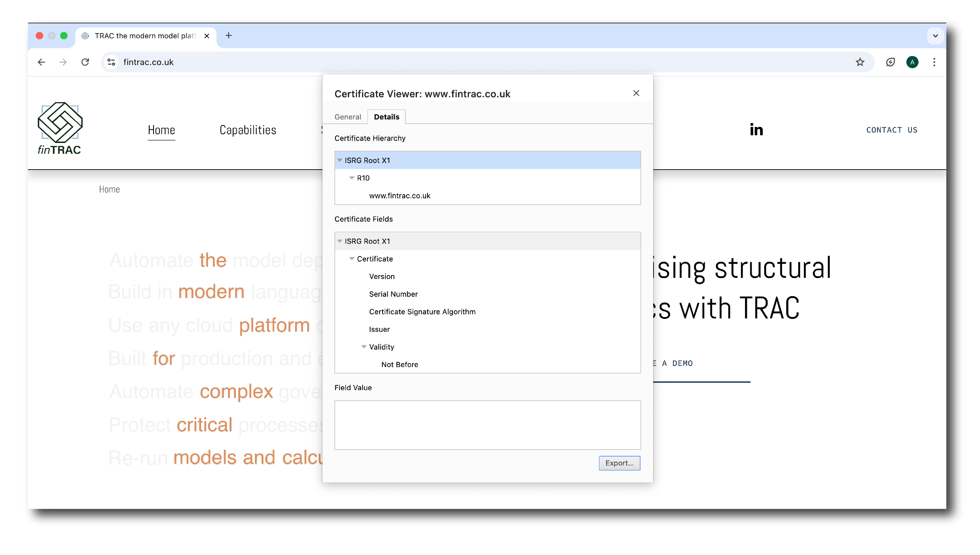Click the Export... button
Screen dimensions: 980x555
[619, 463]
